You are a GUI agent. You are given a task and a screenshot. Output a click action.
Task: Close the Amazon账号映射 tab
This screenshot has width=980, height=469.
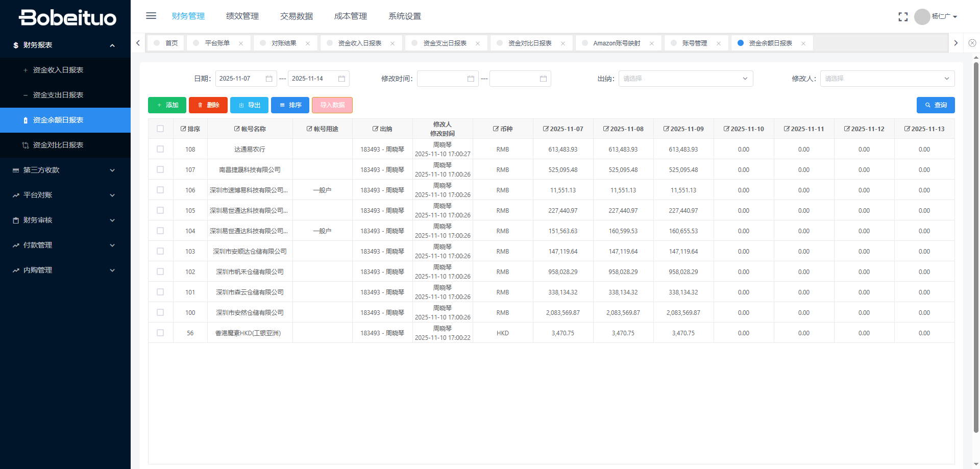[652, 43]
